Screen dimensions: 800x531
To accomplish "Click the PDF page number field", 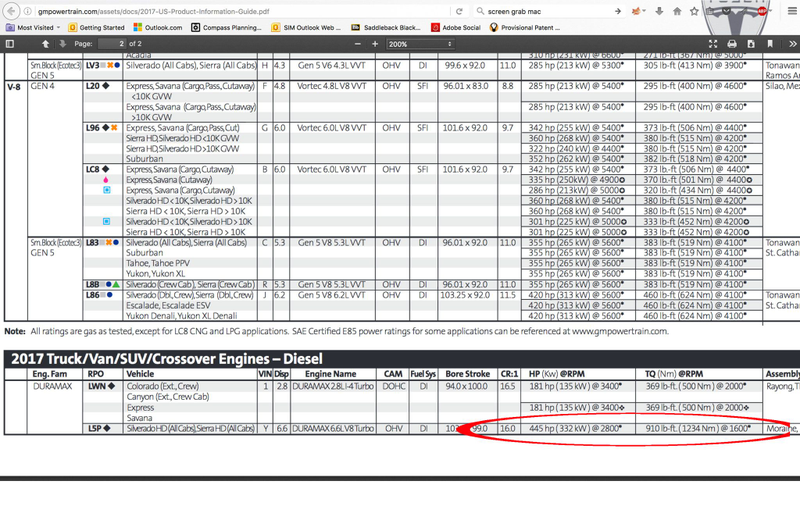I will click(x=112, y=44).
